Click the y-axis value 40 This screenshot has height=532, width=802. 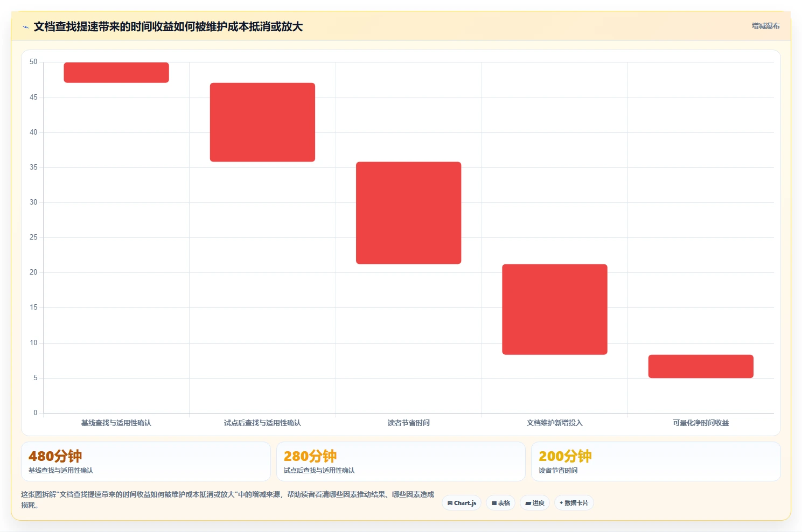33,132
